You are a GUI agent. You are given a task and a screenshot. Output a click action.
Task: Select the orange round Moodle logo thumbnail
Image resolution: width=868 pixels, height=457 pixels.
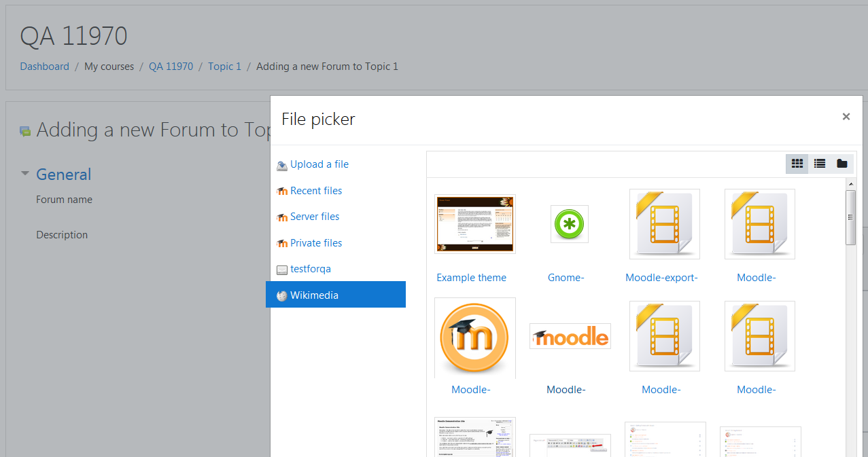(x=475, y=337)
